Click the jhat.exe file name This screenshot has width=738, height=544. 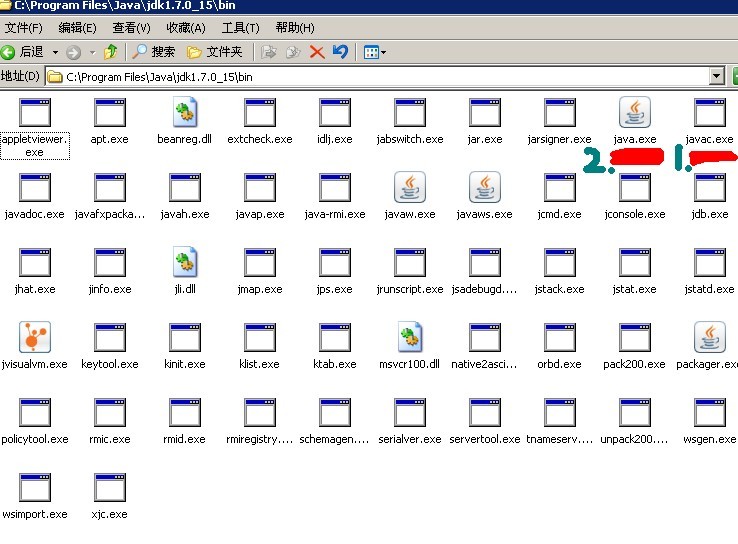34,289
